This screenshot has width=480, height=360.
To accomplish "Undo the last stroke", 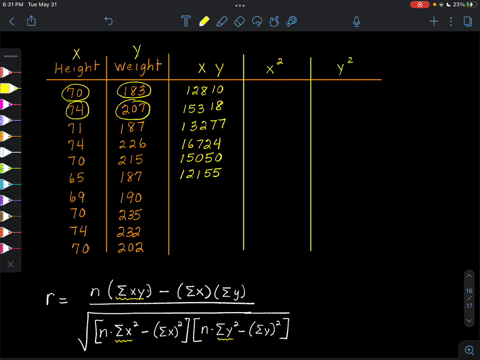I will [109, 21].
